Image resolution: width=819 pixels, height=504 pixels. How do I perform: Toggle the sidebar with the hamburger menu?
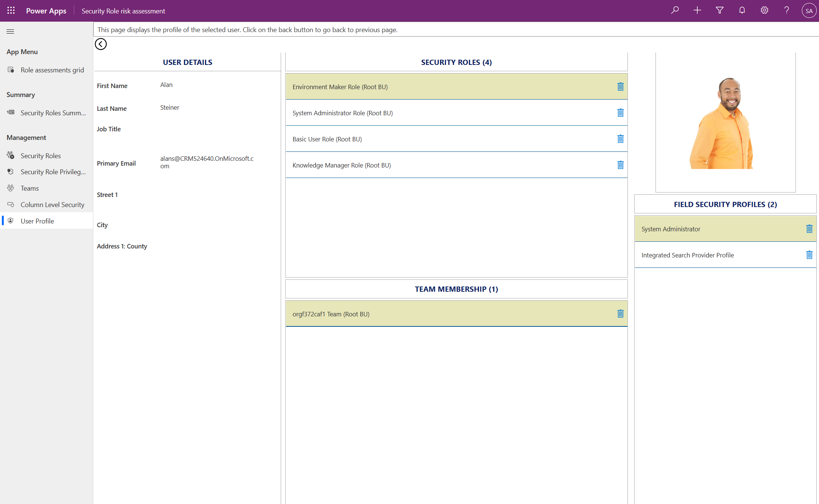[10, 31]
